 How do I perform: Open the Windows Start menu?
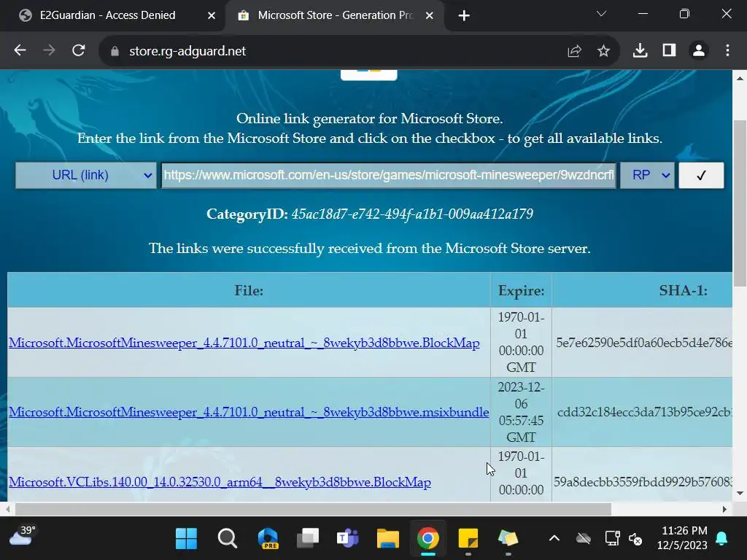coord(186,539)
